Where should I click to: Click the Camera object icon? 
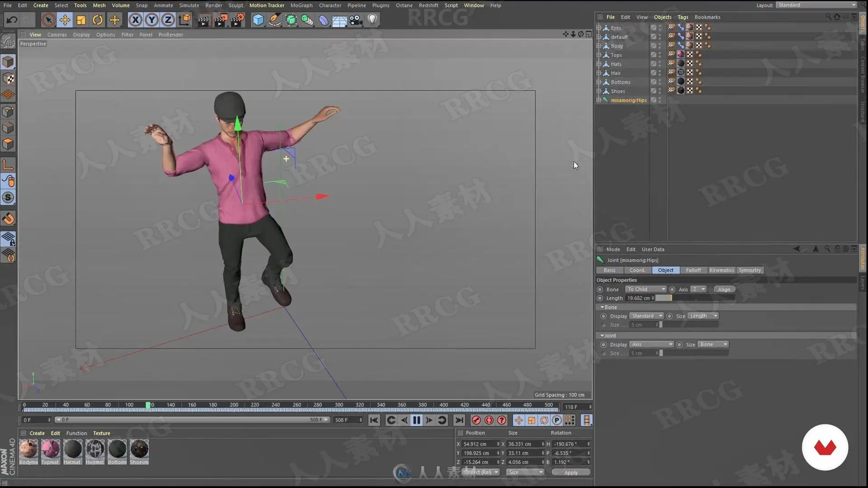click(x=356, y=20)
